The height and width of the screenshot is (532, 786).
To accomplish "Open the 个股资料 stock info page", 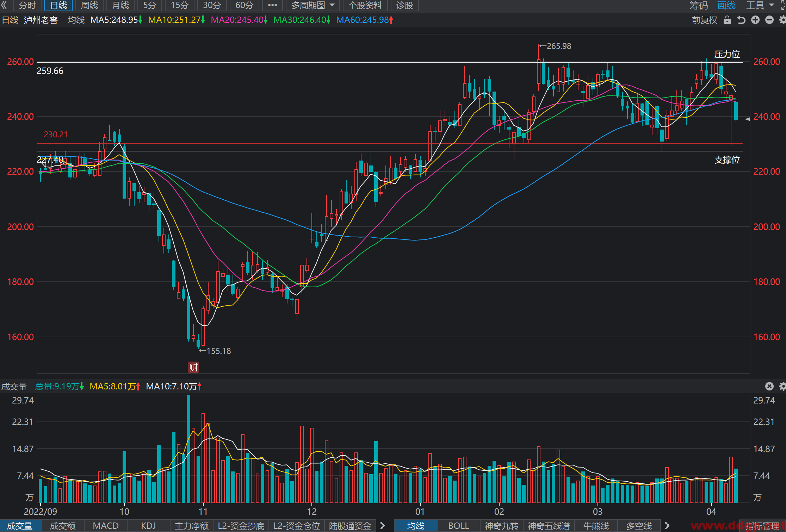I will [x=365, y=5].
